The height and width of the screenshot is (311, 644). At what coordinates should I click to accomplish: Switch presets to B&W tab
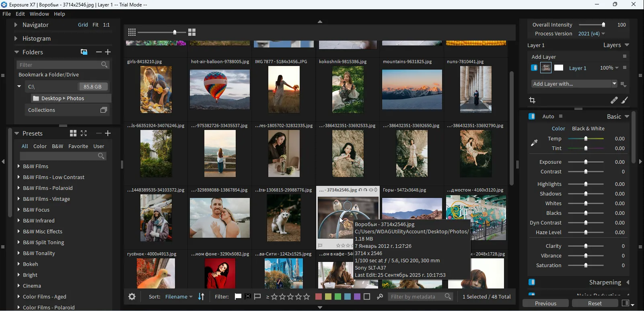(x=58, y=146)
